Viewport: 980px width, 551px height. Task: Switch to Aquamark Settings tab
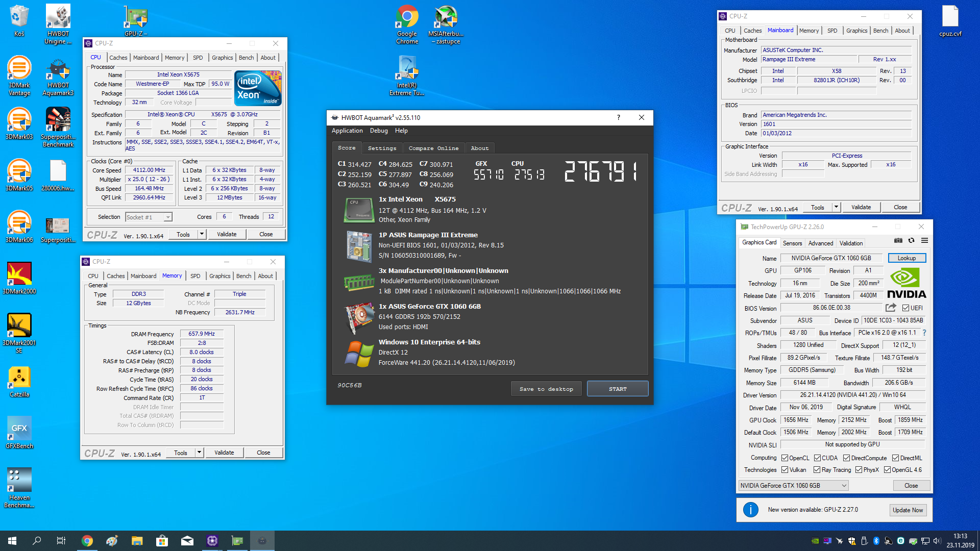[382, 148]
